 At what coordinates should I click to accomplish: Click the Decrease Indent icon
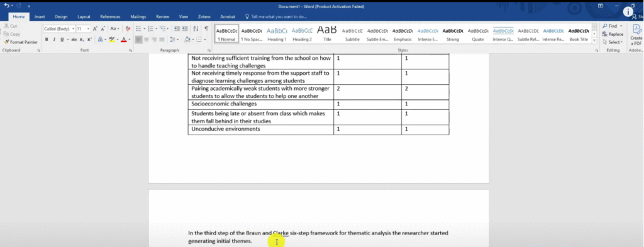click(x=177, y=29)
